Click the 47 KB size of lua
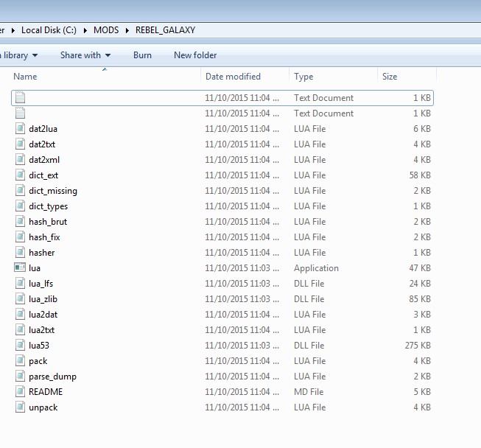The width and height of the screenshot is (481, 448). coord(420,268)
